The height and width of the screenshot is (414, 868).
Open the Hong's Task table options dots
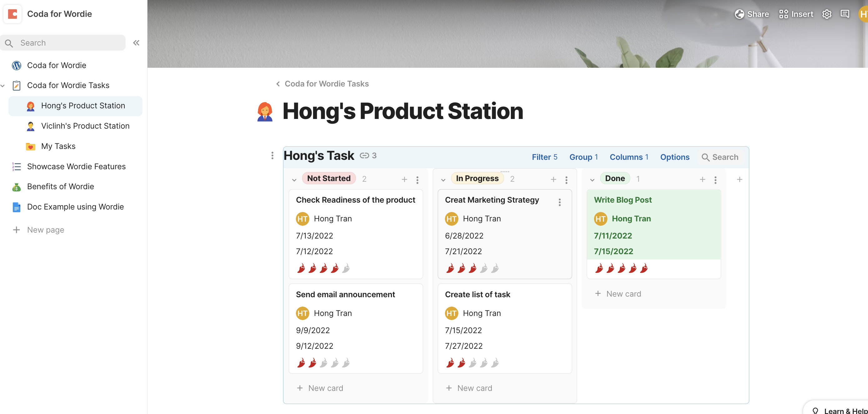click(272, 155)
